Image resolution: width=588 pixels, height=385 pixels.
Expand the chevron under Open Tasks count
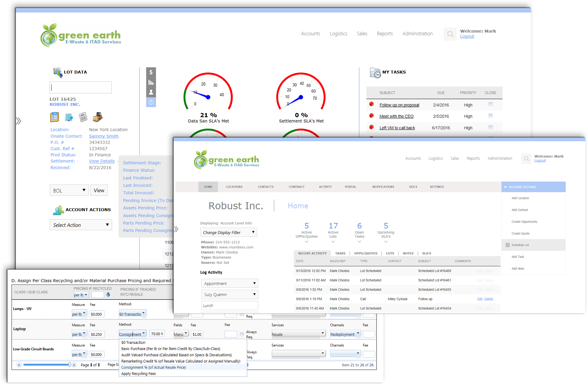(359, 242)
